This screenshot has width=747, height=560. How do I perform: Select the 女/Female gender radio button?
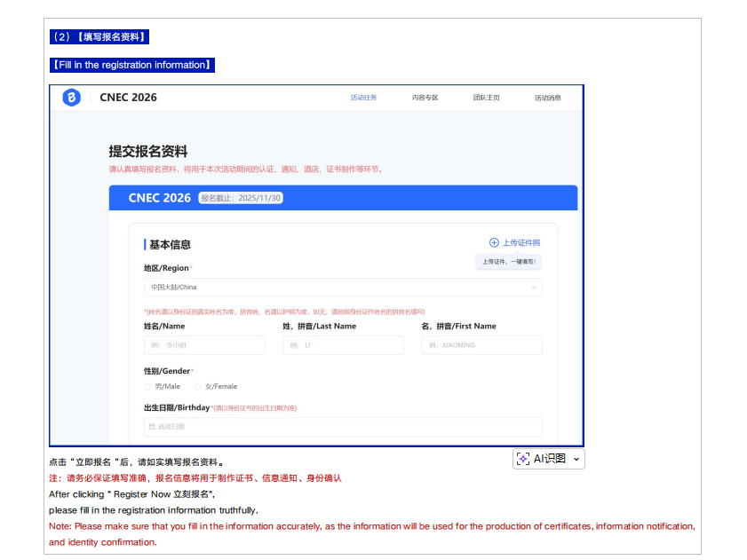[x=197, y=386]
